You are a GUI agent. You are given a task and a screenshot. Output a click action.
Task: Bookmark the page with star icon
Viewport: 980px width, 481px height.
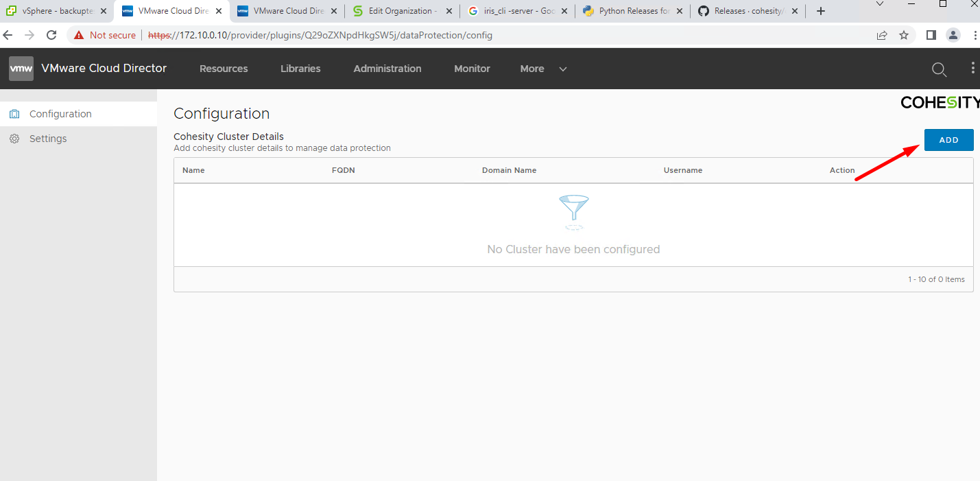[x=904, y=35]
